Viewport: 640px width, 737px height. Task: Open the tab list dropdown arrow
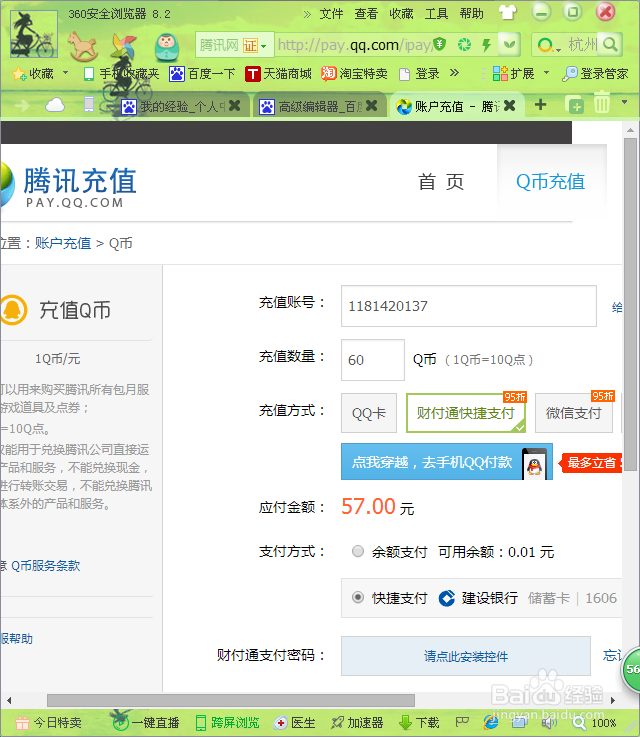click(624, 102)
